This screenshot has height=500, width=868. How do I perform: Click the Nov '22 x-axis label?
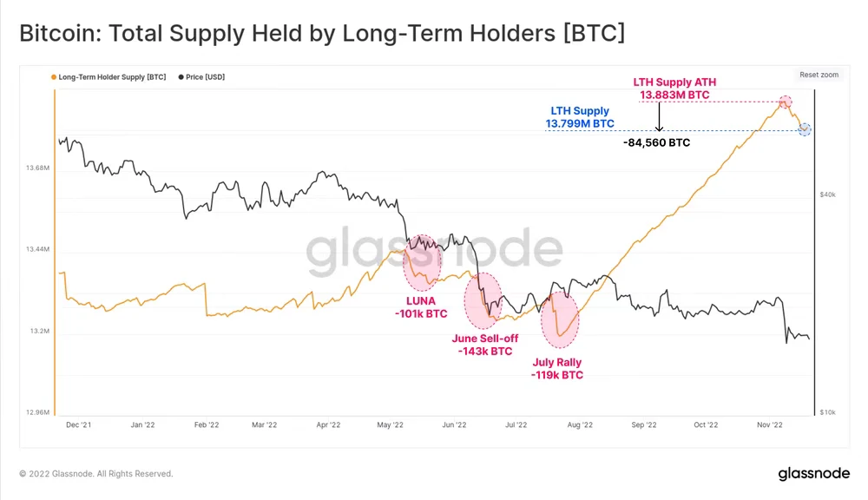tap(769, 424)
